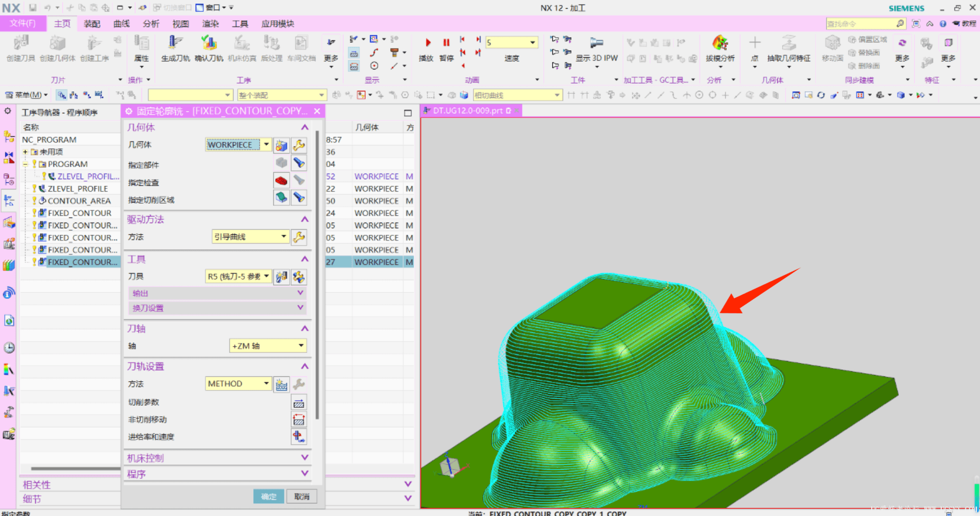The width and height of the screenshot is (980, 516).
Task: Open the animation speed dropdown
Action: (533, 42)
